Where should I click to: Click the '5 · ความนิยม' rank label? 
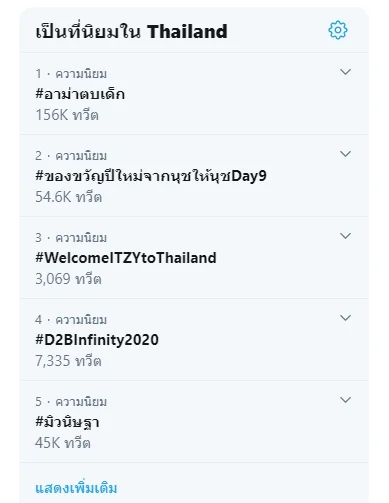pos(71,402)
